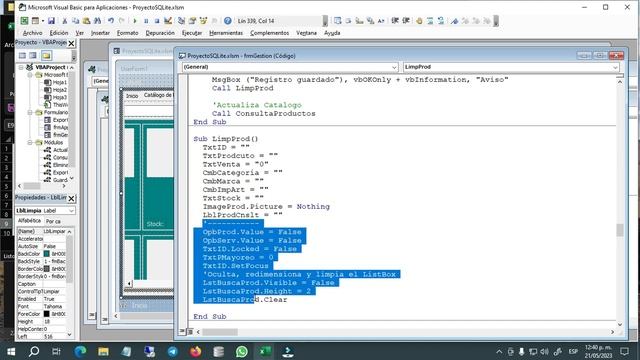This screenshot has height=360, width=640.
Task: Click the Comment Block toolbar icon
Action: (430, 21)
